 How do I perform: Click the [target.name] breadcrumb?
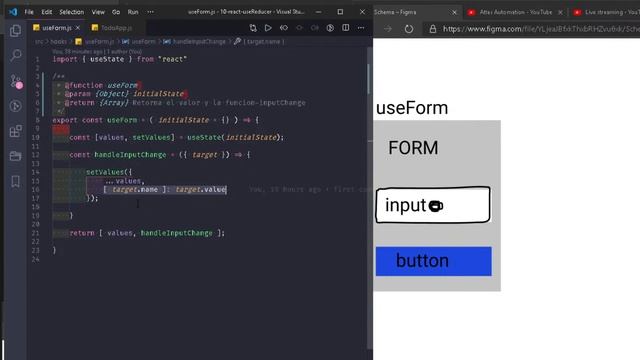click(x=260, y=42)
